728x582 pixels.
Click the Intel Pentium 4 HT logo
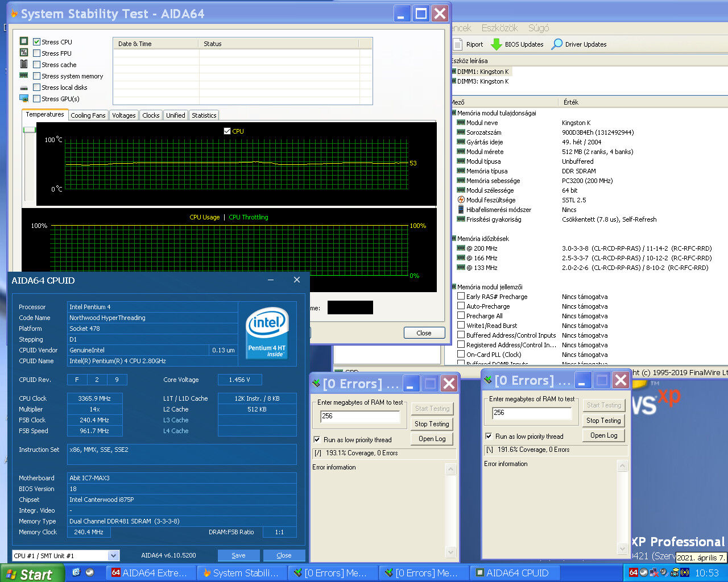click(x=267, y=333)
